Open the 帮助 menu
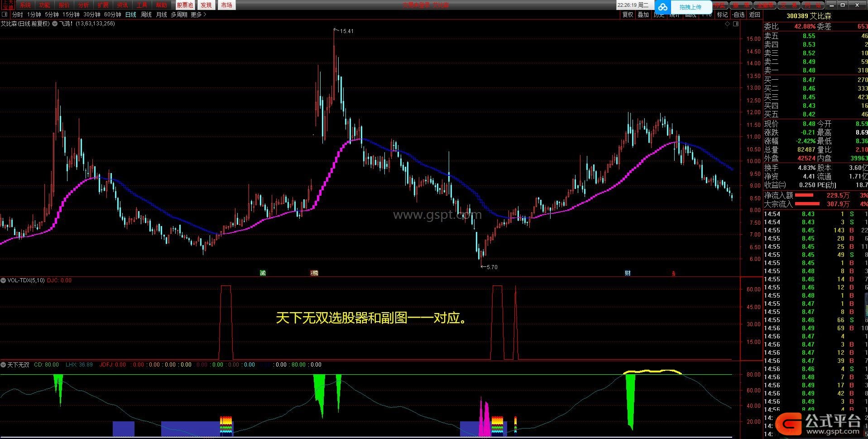 click(x=161, y=5)
